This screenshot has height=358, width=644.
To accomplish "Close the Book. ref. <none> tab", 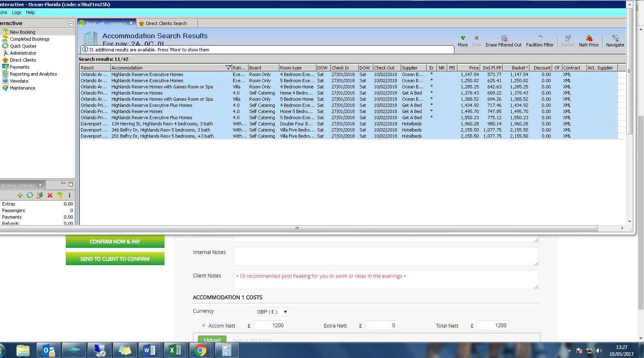I will [x=131, y=23].
